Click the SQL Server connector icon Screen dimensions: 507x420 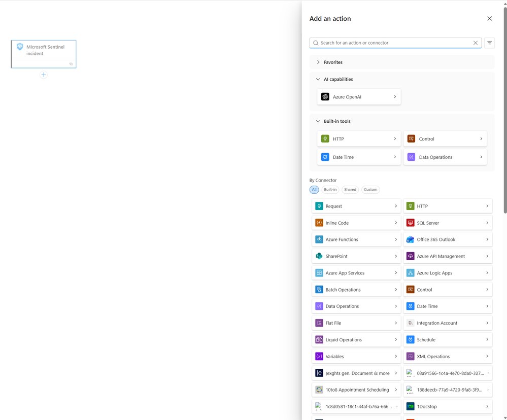point(411,223)
